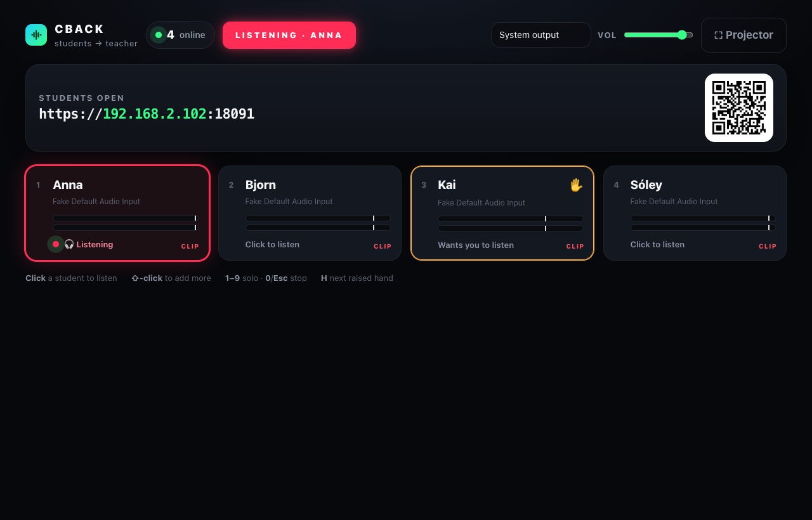
Task: Stop listening to Anna's student card
Action: click(x=117, y=213)
